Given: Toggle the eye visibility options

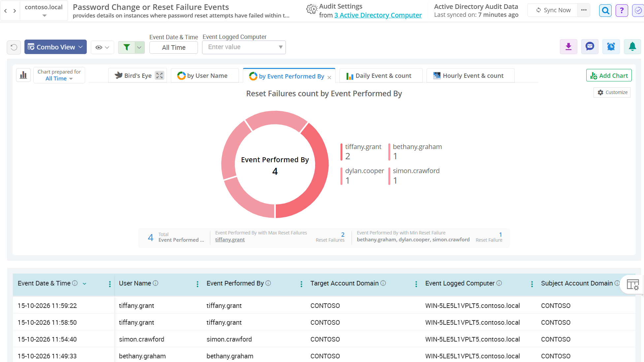Looking at the screenshot, I should [102, 47].
